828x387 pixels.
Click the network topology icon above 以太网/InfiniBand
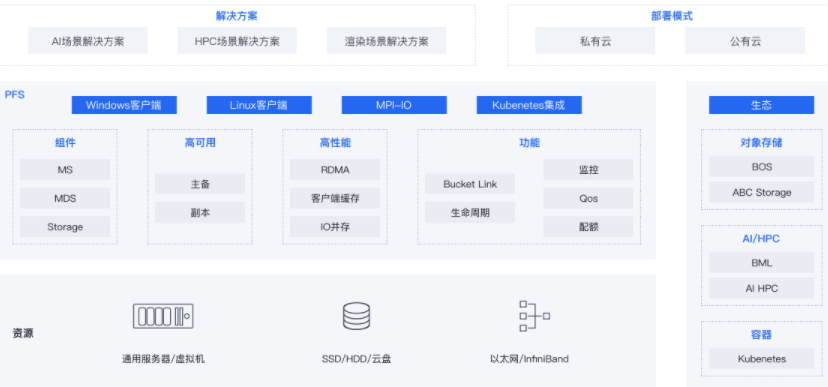tap(534, 316)
